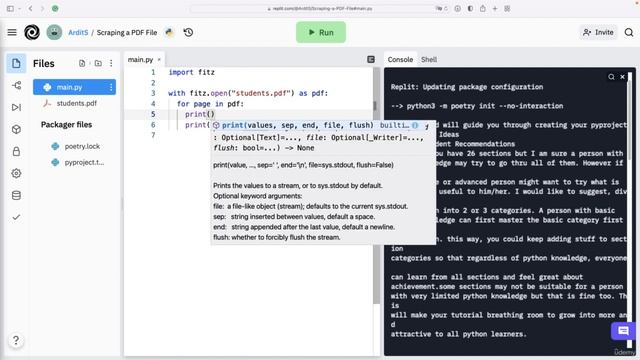The image size is (640, 360).
Task: Click line 3 with fitz.open code
Action: tap(248, 93)
